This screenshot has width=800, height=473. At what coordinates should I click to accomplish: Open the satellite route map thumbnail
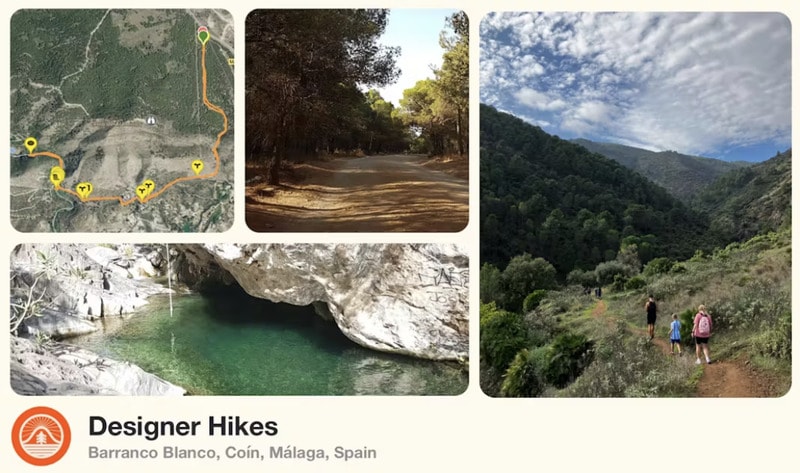coord(122,120)
